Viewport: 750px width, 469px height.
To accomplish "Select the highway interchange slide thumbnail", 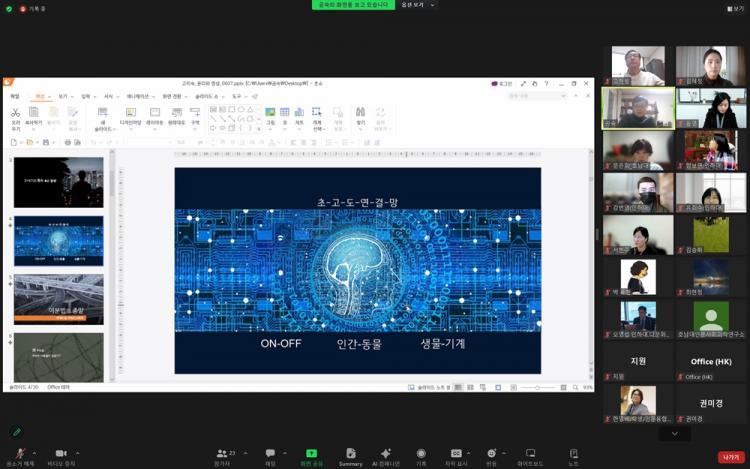I will click(58, 300).
